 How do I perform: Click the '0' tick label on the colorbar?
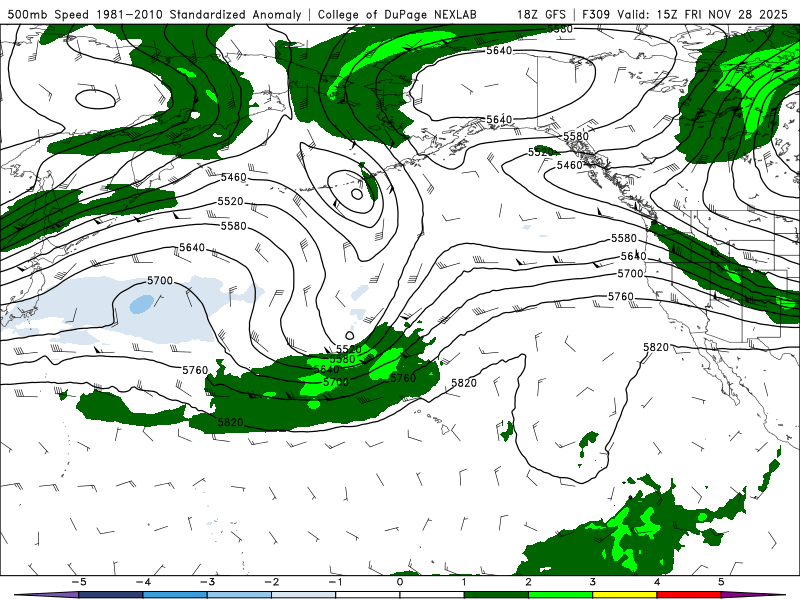[x=400, y=582]
